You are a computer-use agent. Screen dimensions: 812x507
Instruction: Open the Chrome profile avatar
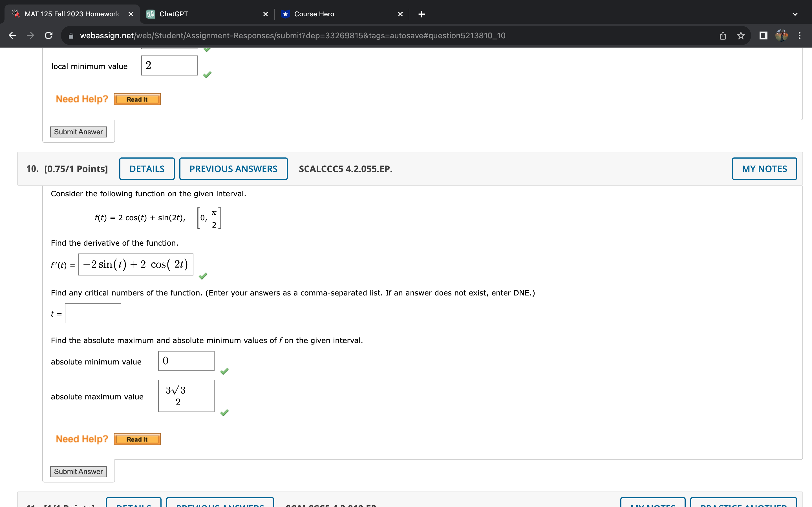[782, 35]
